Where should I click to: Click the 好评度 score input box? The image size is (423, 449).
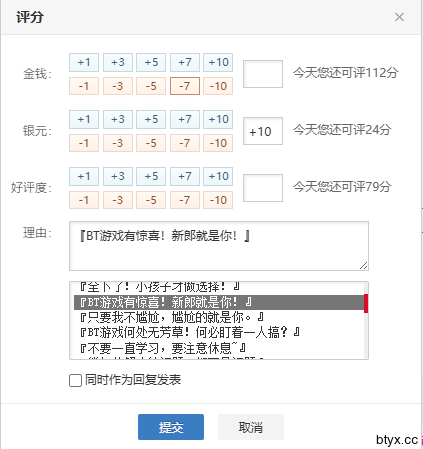(263, 188)
